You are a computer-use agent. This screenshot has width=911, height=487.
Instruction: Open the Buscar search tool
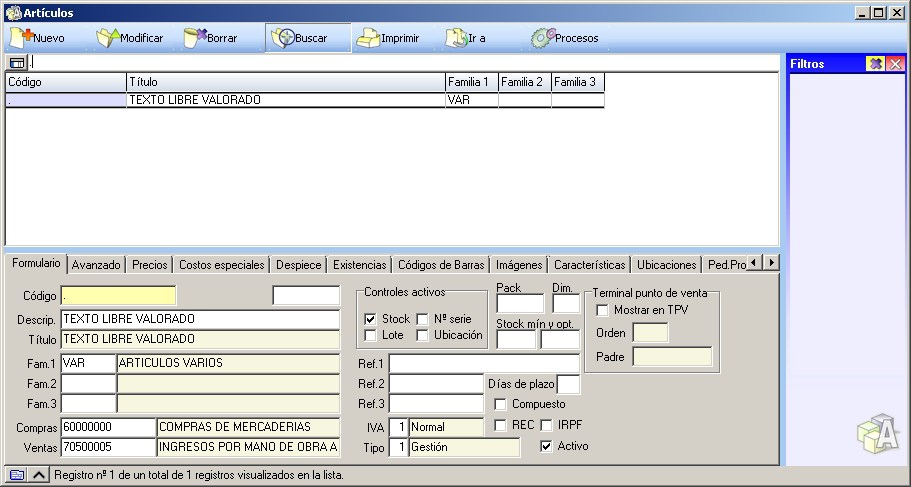[309, 38]
